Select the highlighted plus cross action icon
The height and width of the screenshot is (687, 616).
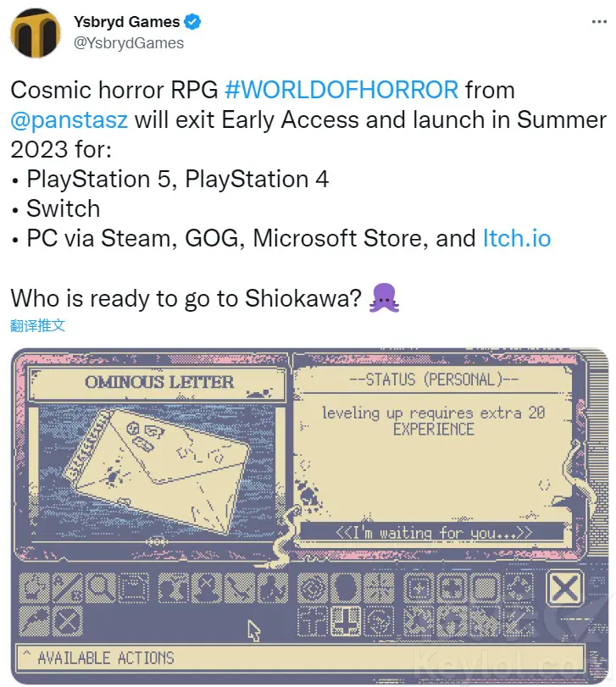[x=346, y=621]
